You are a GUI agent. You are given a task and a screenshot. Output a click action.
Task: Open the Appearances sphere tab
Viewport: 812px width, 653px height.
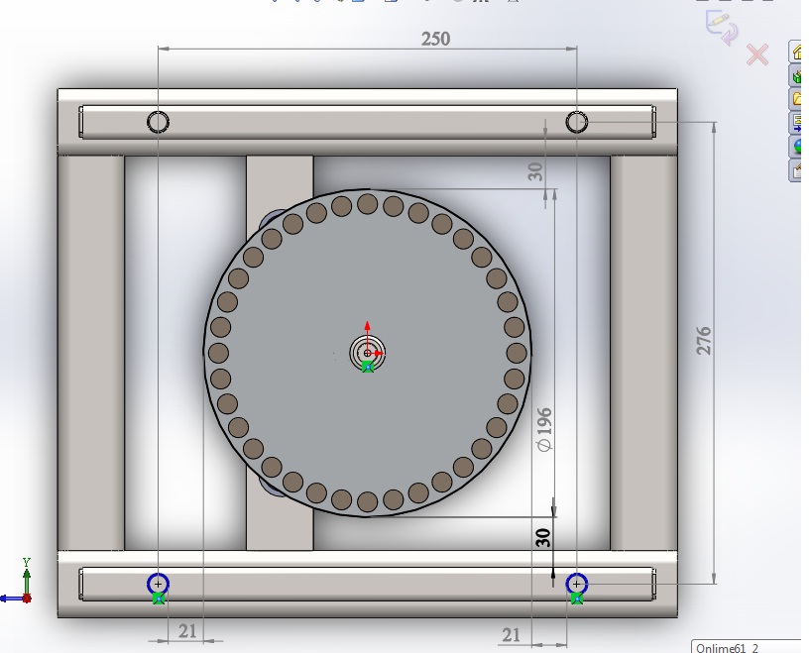[x=797, y=147]
